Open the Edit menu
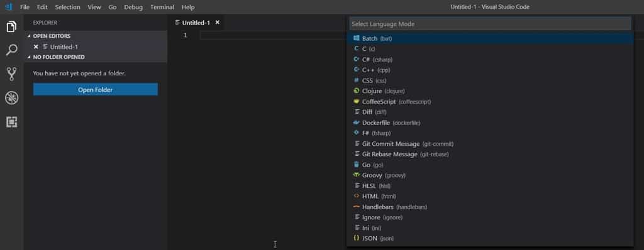 42,7
